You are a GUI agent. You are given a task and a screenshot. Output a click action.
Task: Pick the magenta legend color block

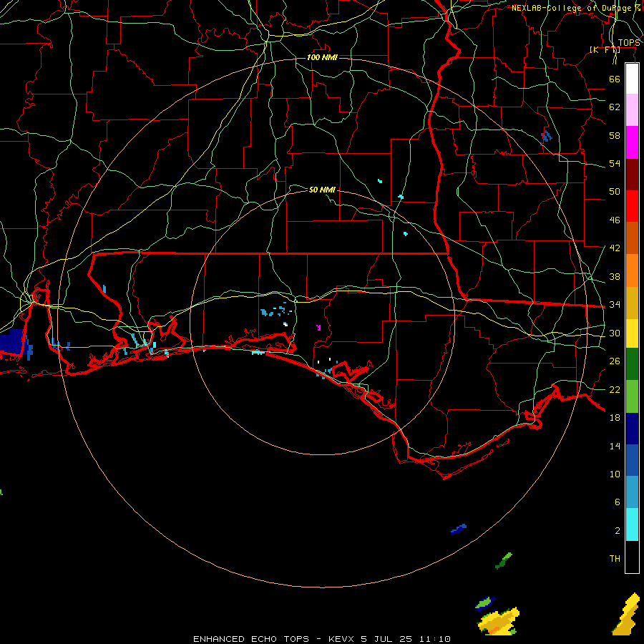coord(632,142)
